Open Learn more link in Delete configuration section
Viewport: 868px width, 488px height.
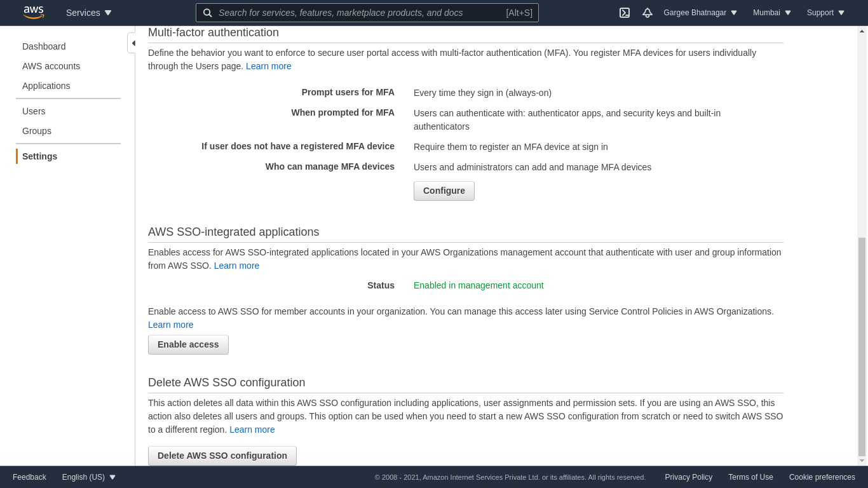[x=252, y=430]
